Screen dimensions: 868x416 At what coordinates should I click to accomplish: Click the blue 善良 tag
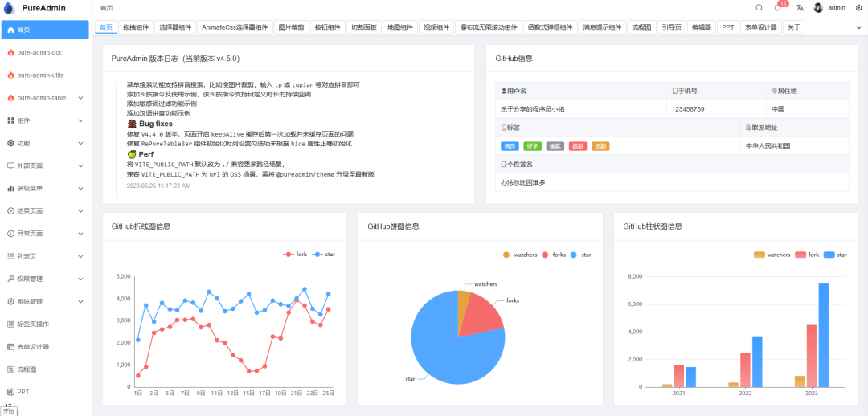coord(509,146)
